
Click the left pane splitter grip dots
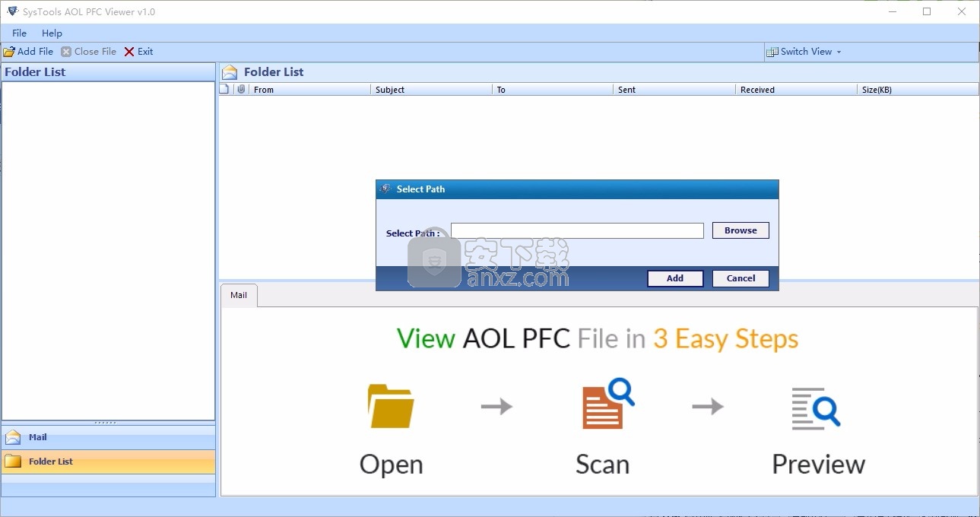tap(105, 423)
